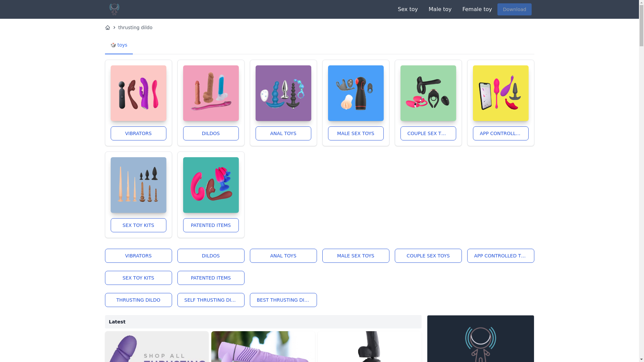Click the sidebar logo banner
The height and width of the screenshot is (362, 644).
[x=480, y=339]
